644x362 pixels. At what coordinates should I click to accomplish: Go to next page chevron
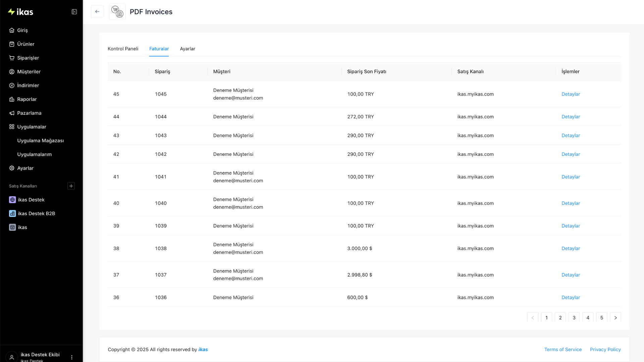[615, 317]
